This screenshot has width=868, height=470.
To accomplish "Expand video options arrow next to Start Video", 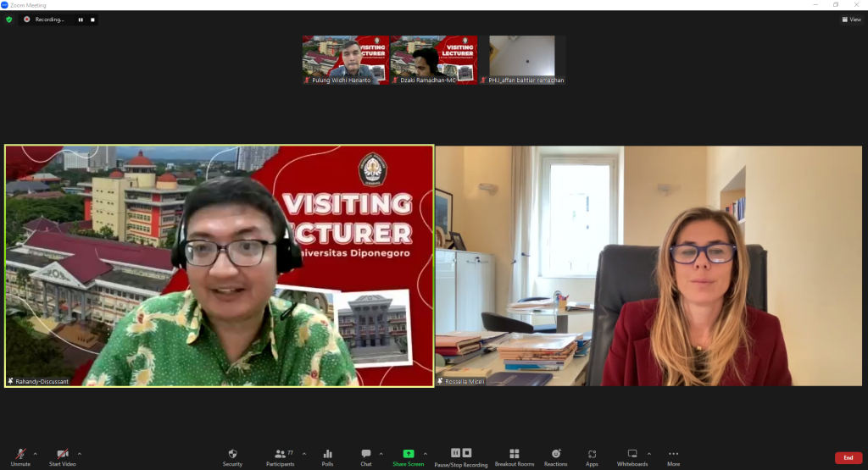I will [80, 454].
